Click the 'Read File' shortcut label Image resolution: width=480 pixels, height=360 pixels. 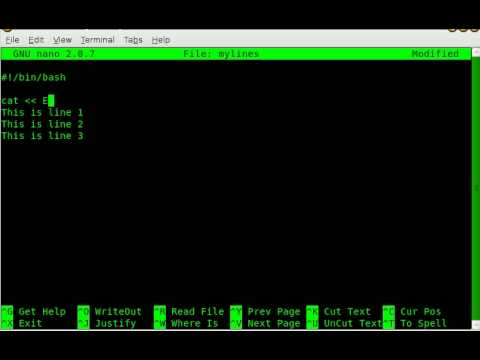pos(198,312)
